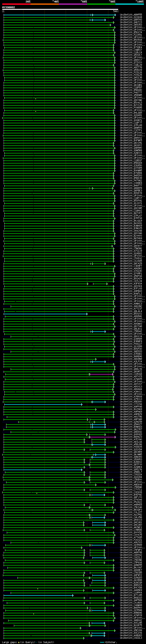Select the UniRef100_P49227 label
The width and height of the screenshot is (146, 644).
click(x=131, y=344)
